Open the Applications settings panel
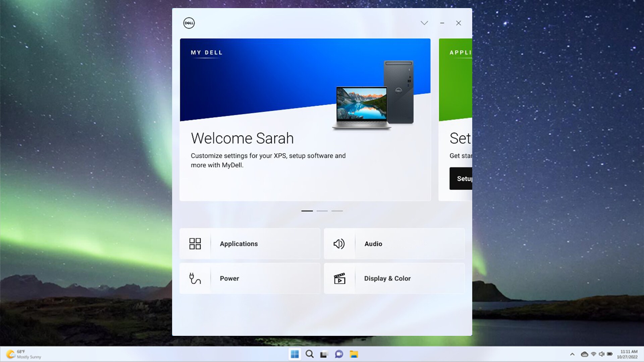This screenshot has width=644, height=362. (250, 244)
